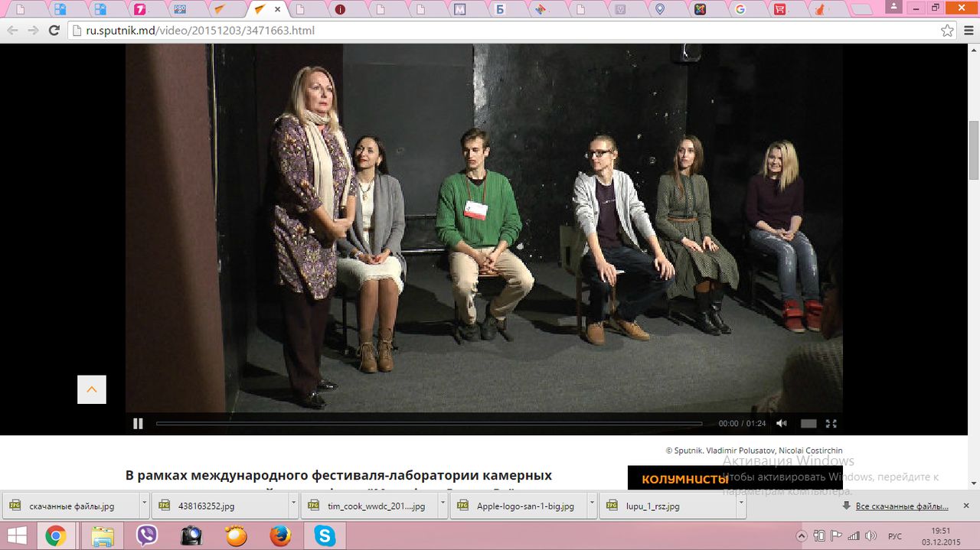Open the camera app in the taskbar
This screenshot has width=980, height=550.
click(x=191, y=536)
